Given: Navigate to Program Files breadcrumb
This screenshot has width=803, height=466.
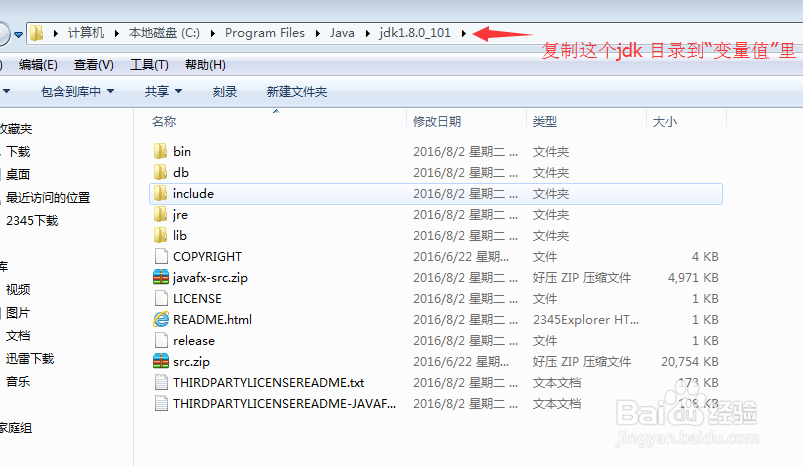Looking at the screenshot, I should pyautogui.click(x=265, y=33).
